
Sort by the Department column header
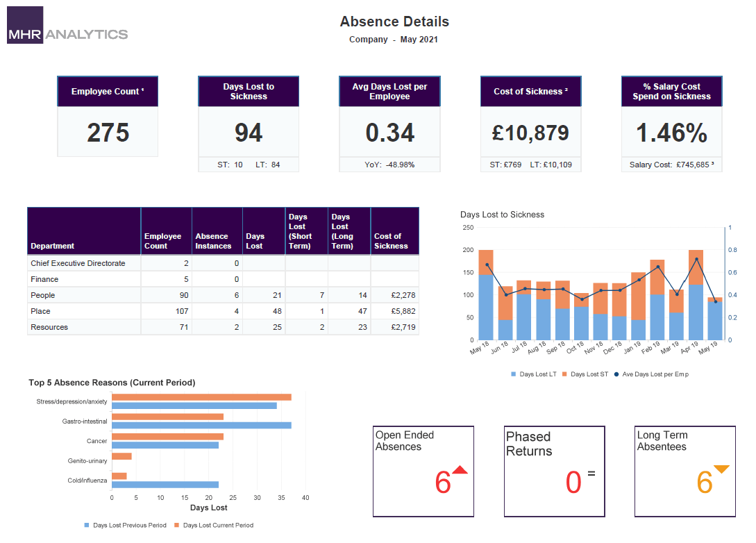tap(53, 246)
